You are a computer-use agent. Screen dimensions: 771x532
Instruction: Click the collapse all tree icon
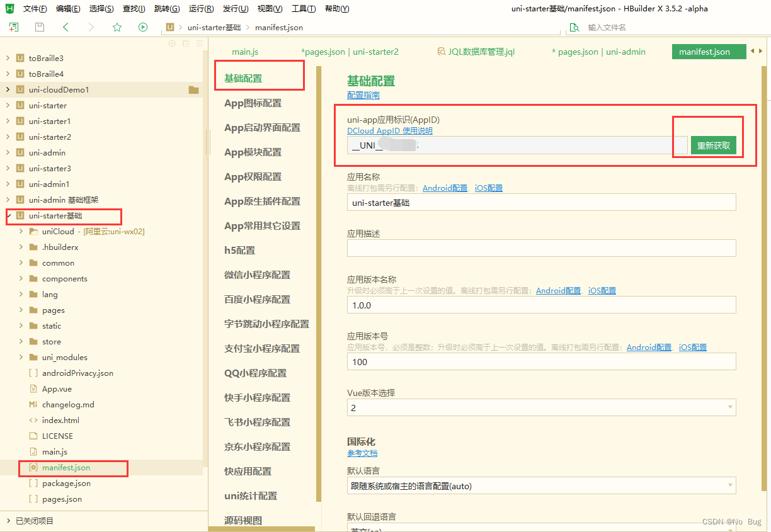(x=186, y=43)
